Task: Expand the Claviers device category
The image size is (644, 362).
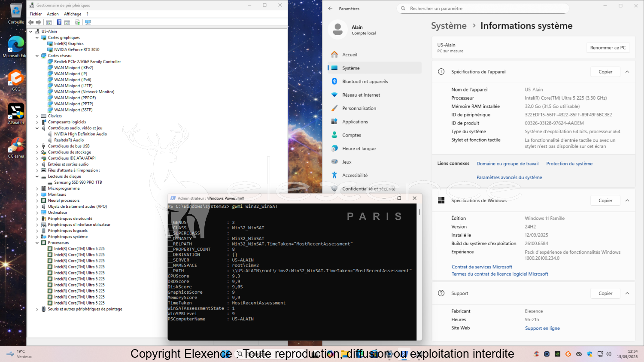Action: point(37,116)
